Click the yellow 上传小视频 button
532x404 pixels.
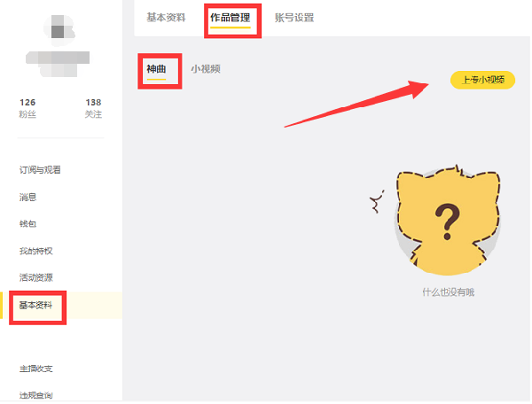482,80
